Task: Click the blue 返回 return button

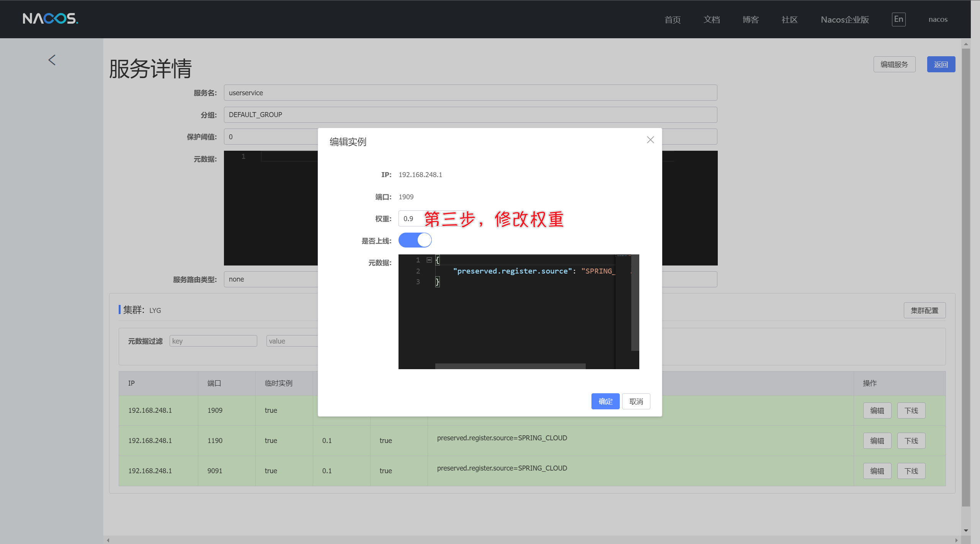Action: 941,64
